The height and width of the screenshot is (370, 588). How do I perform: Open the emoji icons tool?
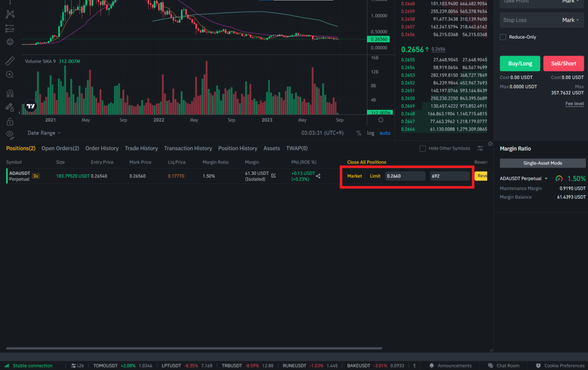click(x=10, y=42)
